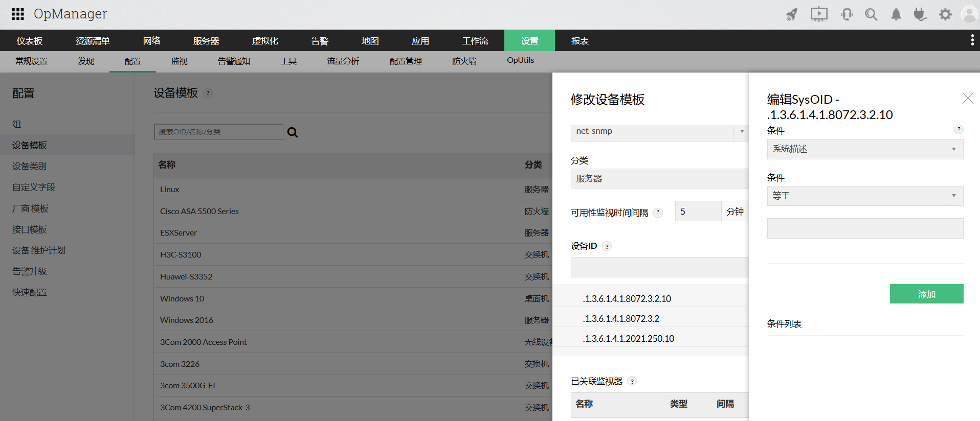Open the 配置管理 submenu
This screenshot has width=980, height=421.
(x=406, y=61)
